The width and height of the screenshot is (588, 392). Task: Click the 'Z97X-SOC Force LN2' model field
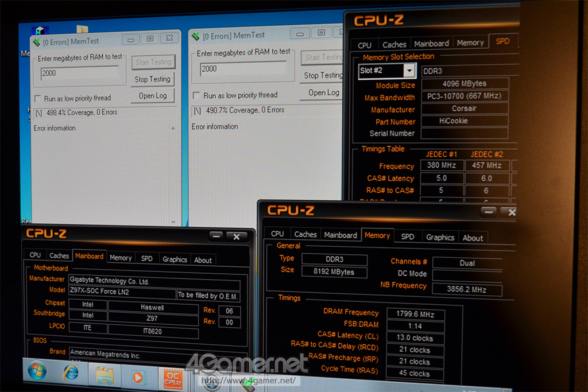pyautogui.click(x=122, y=292)
